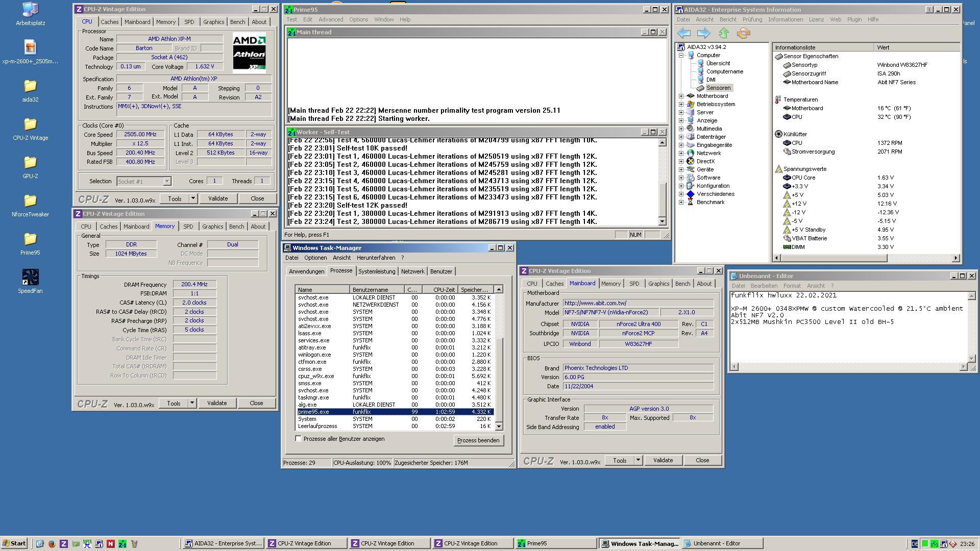Expand the Benchmark tree node

point(681,202)
